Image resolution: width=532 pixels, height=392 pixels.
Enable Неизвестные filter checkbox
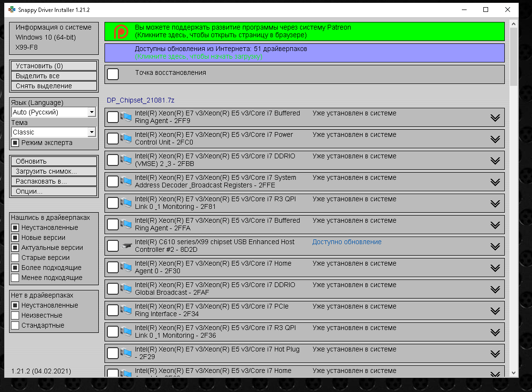(x=15, y=315)
